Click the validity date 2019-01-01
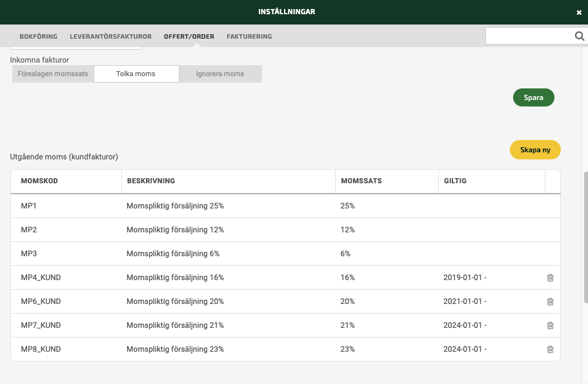This screenshot has width=588, height=384. pyautogui.click(x=465, y=278)
